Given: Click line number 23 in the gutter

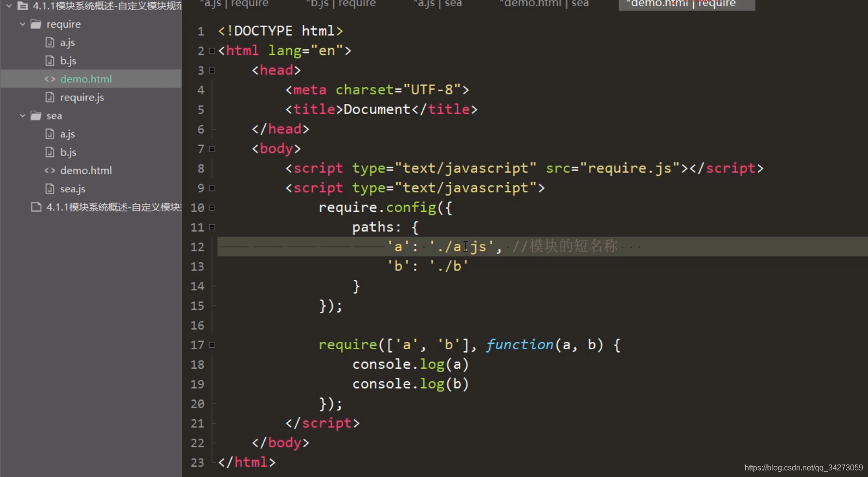Looking at the screenshot, I should click(198, 462).
